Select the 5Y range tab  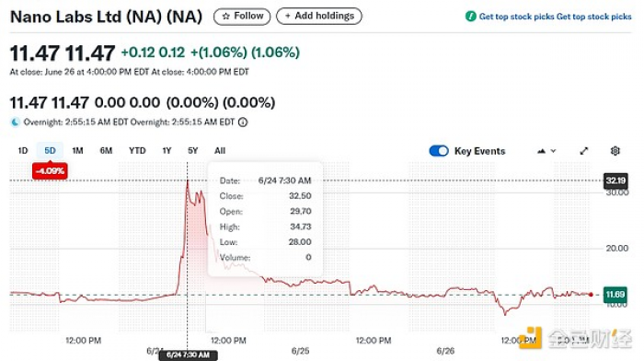pos(192,150)
